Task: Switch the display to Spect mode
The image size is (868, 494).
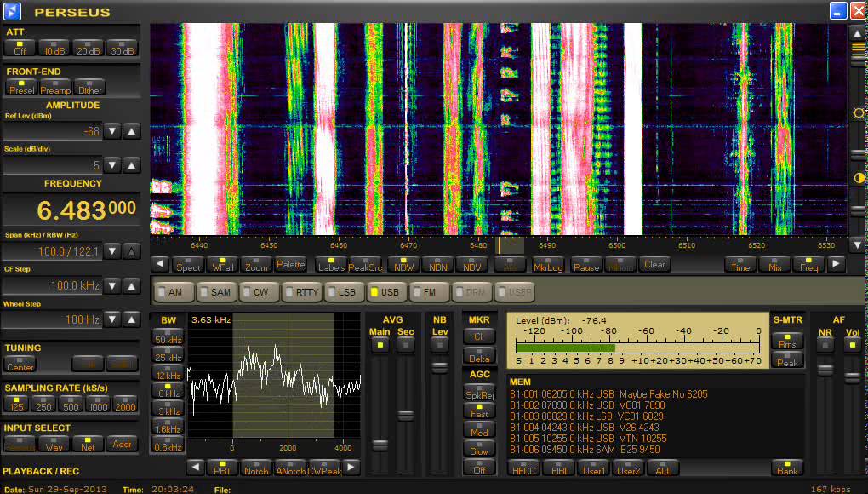Action: (x=188, y=264)
